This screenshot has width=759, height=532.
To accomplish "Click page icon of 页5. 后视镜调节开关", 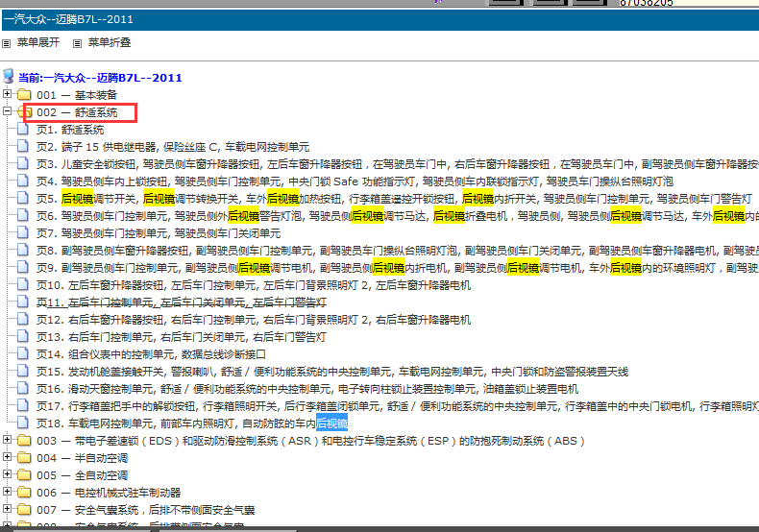I will pos(23,198).
